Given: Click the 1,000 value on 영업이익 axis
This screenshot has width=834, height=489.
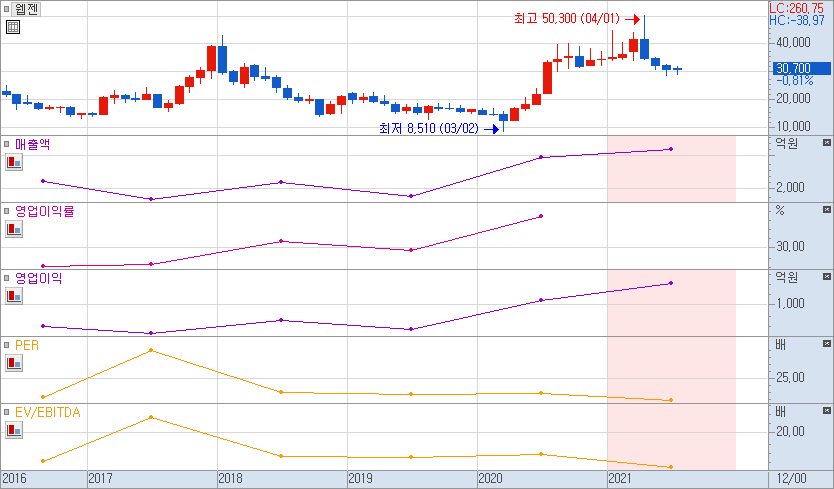Looking at the screenshot, I should tap(790, 303).
